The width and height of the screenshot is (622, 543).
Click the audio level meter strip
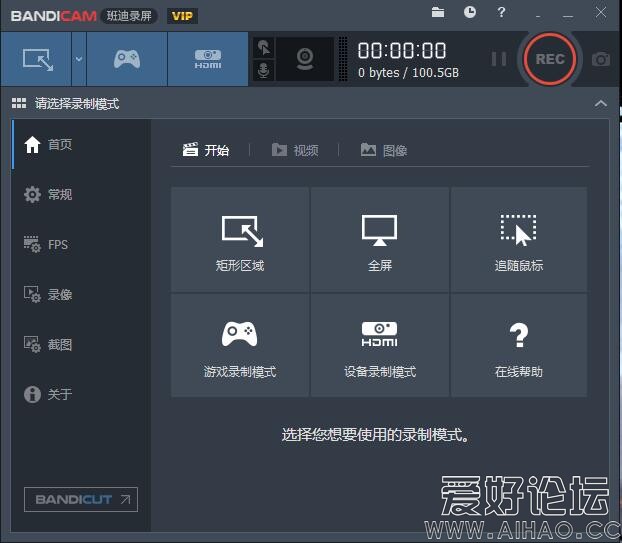tap(344, 59)
